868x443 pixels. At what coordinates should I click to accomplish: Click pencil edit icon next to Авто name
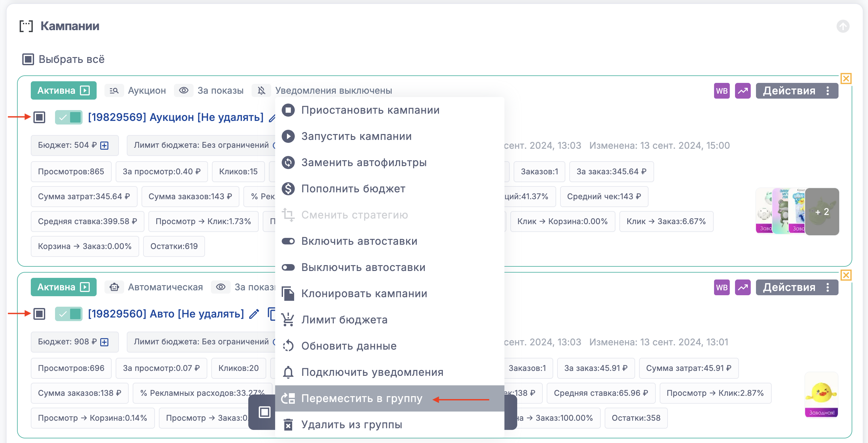254,314
